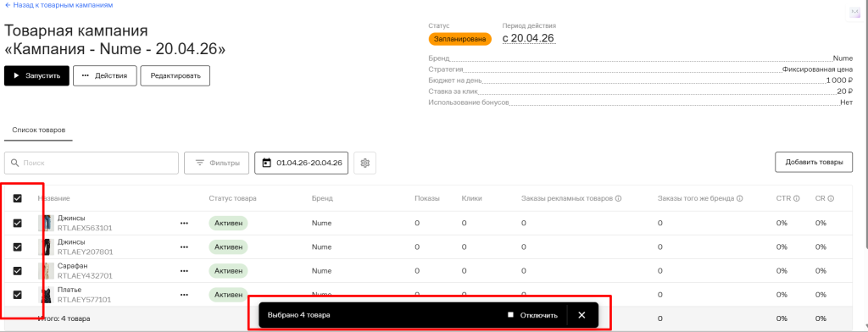Image resolution: width=868 pixels, height=332 pixels.
Task: Click the Платье product name
Action: coord(70,290)
